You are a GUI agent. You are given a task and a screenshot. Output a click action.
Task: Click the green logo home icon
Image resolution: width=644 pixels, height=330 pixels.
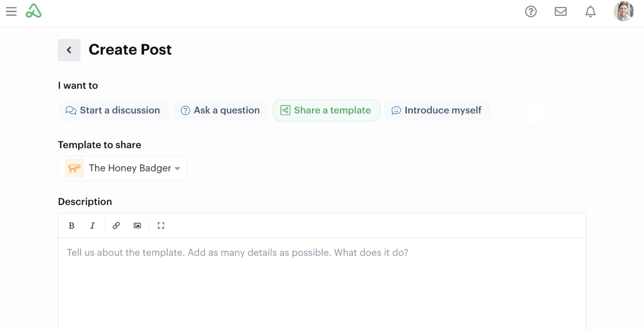pos(34,11)
